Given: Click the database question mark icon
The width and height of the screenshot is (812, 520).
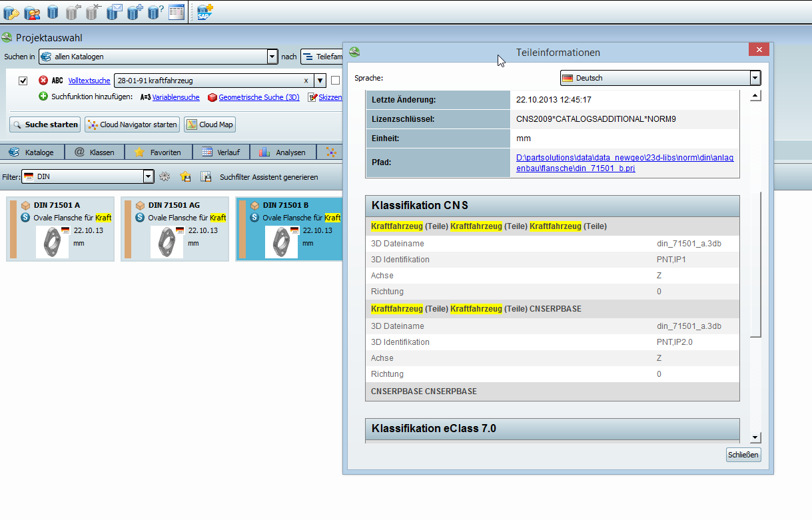Looking at the screenshot, I should pos(155,11).
